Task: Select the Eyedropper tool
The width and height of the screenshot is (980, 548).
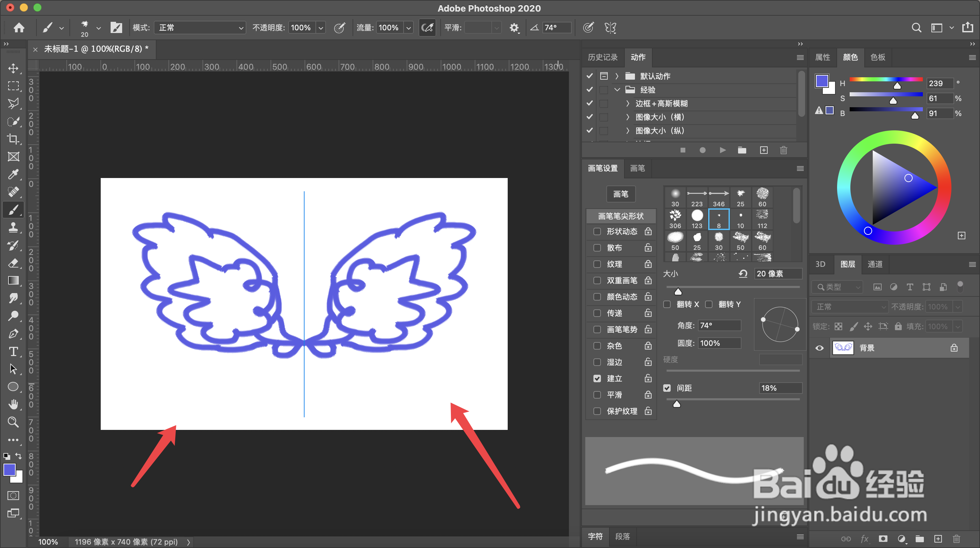Action: (x=13, y=174)
